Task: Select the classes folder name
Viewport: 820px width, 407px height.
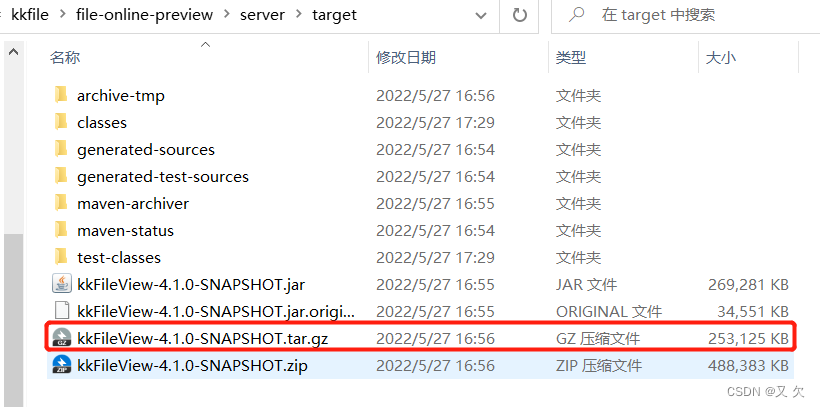Action: click(x=102, y=122)
